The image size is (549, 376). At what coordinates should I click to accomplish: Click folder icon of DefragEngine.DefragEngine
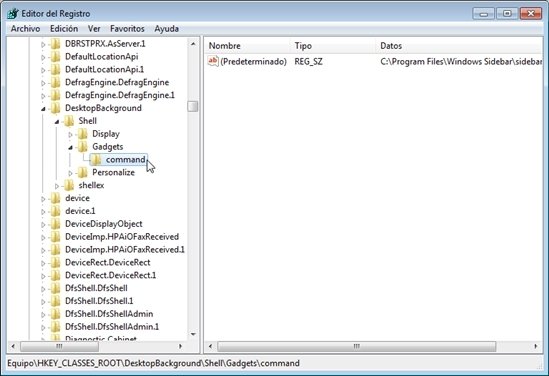(x=55, y=83)
